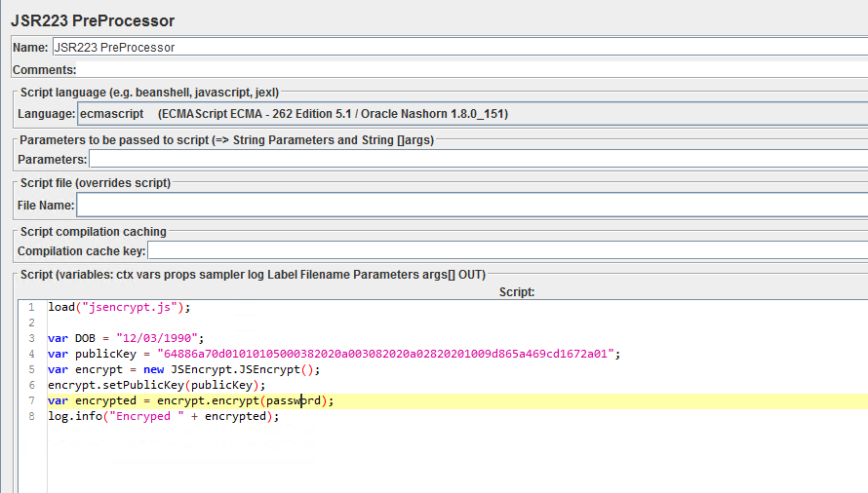The image size is (868, 493).
Task: Click 'var publicKey' keyword on line 4
Action: click(92, 354)
